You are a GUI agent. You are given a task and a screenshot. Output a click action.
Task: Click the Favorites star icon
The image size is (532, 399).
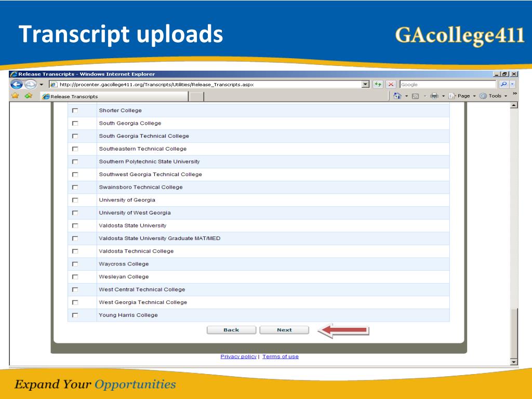(x=15, y=96)
